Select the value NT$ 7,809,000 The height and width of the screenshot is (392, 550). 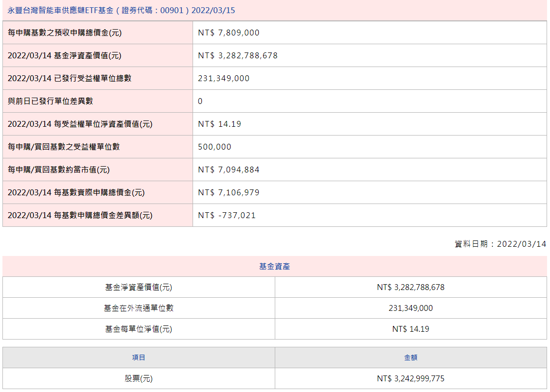point(229,33)
